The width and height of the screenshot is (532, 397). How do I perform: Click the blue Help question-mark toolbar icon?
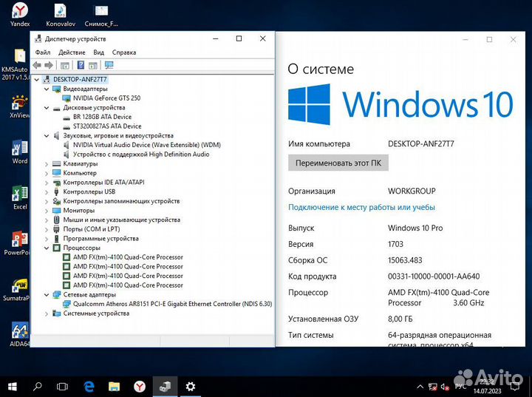[81, 65]
